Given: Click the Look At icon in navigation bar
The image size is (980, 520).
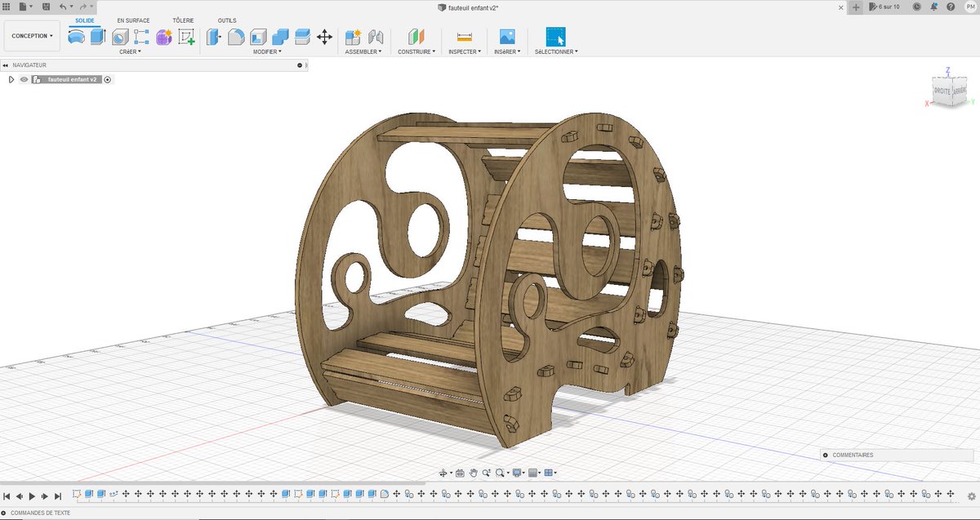Looking at the screenshot, I should click(x=460, y=473).
